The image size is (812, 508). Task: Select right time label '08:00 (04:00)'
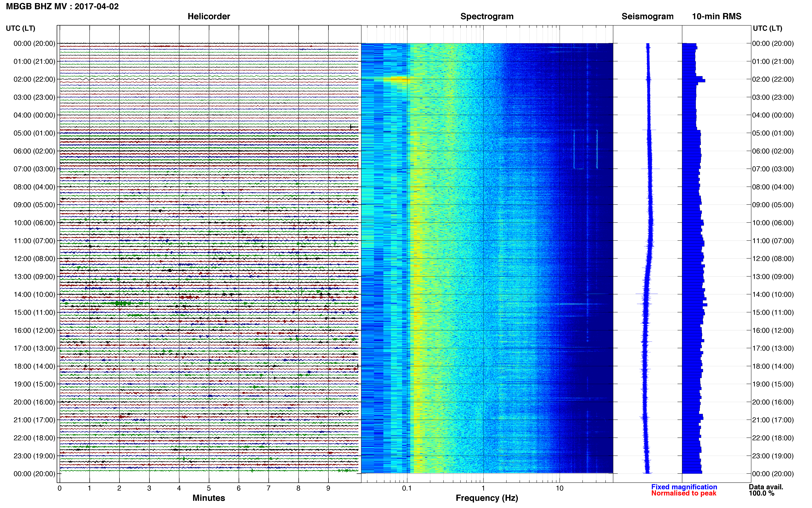(773, 187)
